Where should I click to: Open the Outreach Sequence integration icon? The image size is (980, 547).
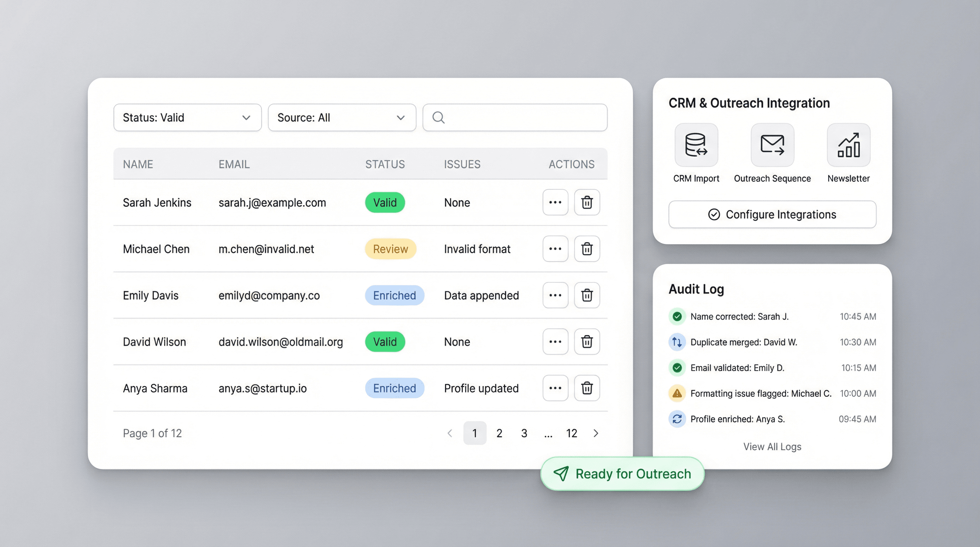[x=772, y=145]
